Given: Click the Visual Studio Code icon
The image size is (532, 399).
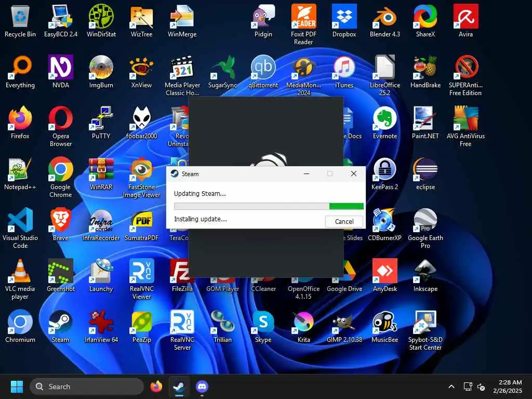Looking at the screenshot, I should coord(20,228).
